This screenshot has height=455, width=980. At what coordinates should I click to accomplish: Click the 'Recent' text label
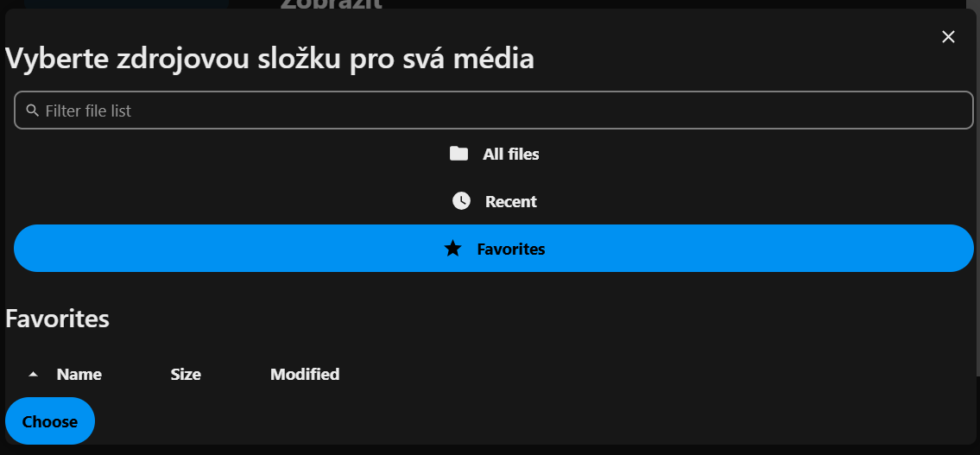pos(511,201)
